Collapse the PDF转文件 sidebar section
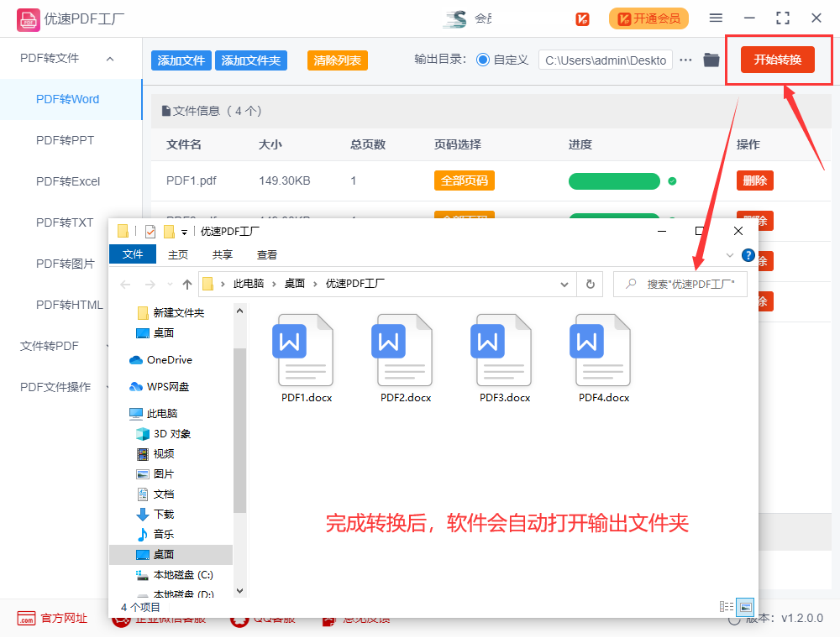Image resolution: width=840 pixels, height=638 pixels. pyautogui.click(x=108, y=58)
